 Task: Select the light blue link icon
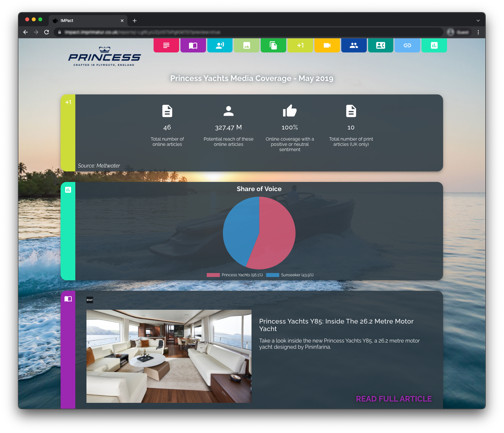(x=407, y=45)
